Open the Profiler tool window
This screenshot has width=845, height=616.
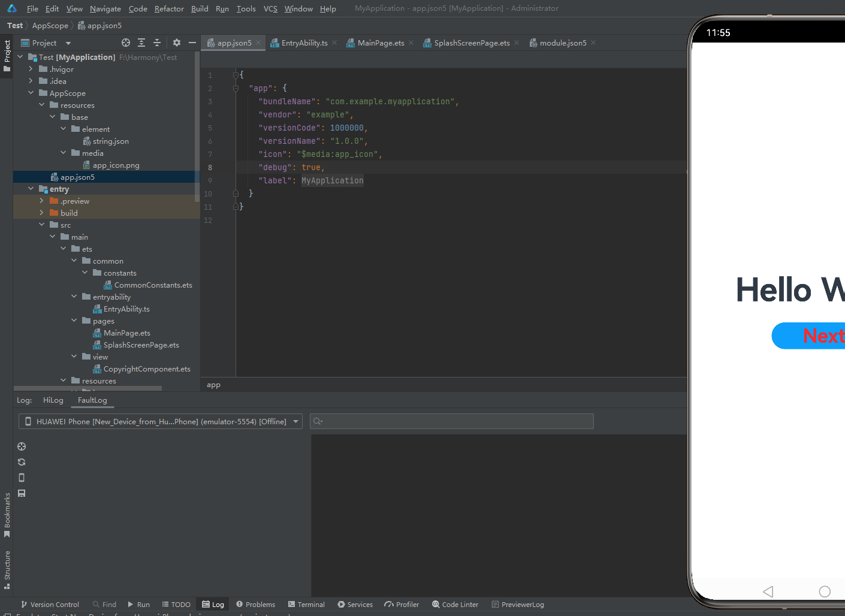click(x=402, y=605)
